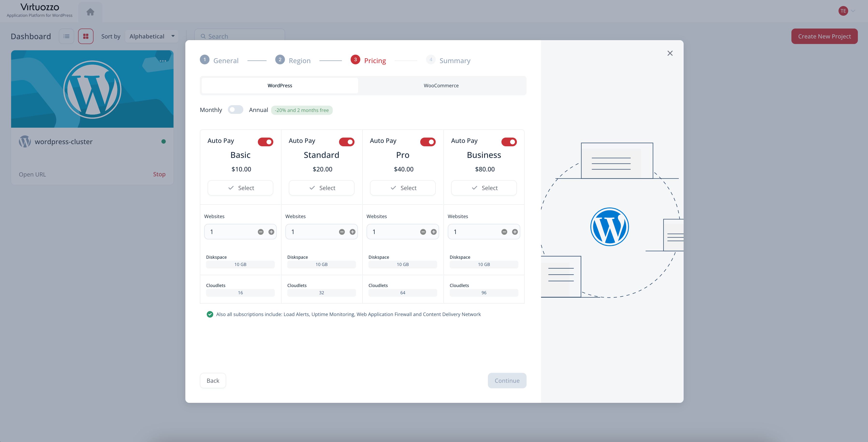The width and height of the screenshot is (868, 442).
Task: Close the pricing dialog with X
Action: [x=670, y=53]
